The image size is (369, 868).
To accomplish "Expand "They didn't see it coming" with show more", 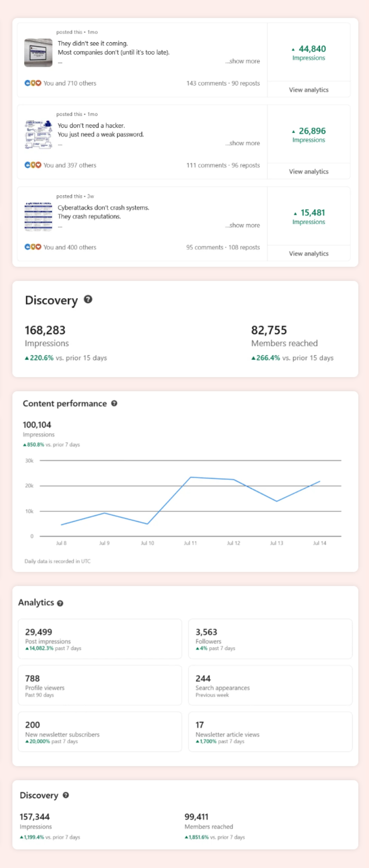I will coord(243,61).
